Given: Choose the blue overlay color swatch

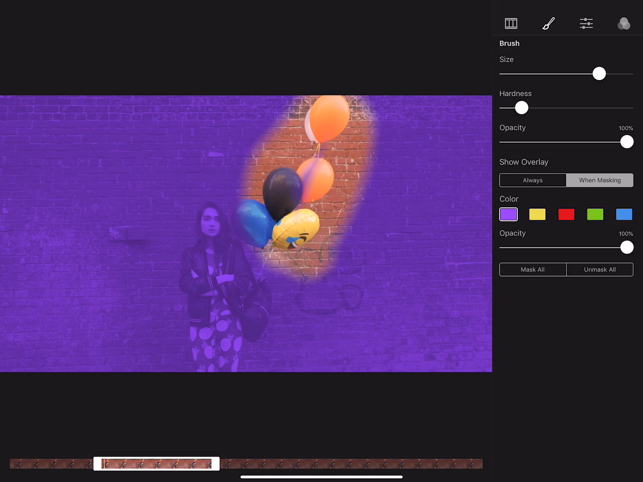Looking at the screenshot, I should pos(624,214).
